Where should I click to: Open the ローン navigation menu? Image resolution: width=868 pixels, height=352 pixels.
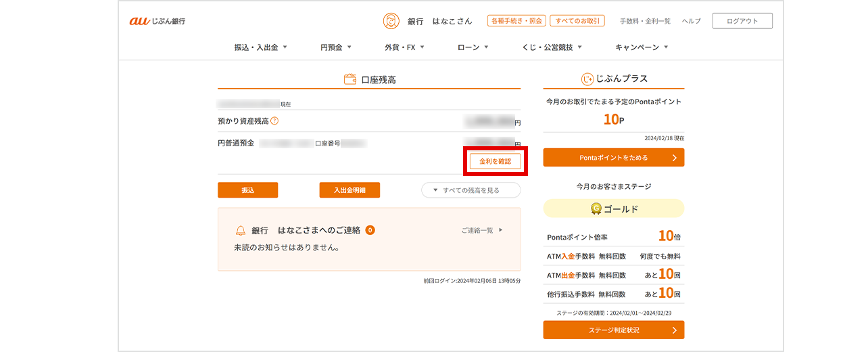(x=473, y=47)
